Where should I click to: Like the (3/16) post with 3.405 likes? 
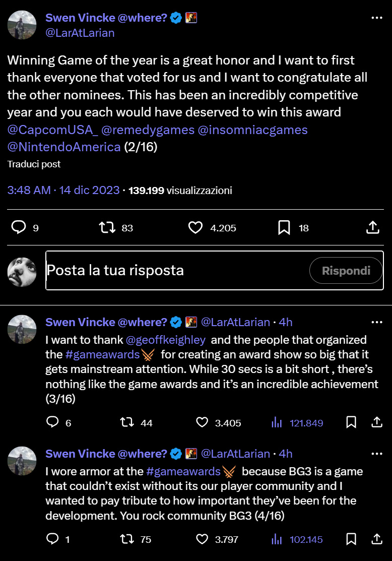coord(202,422)
